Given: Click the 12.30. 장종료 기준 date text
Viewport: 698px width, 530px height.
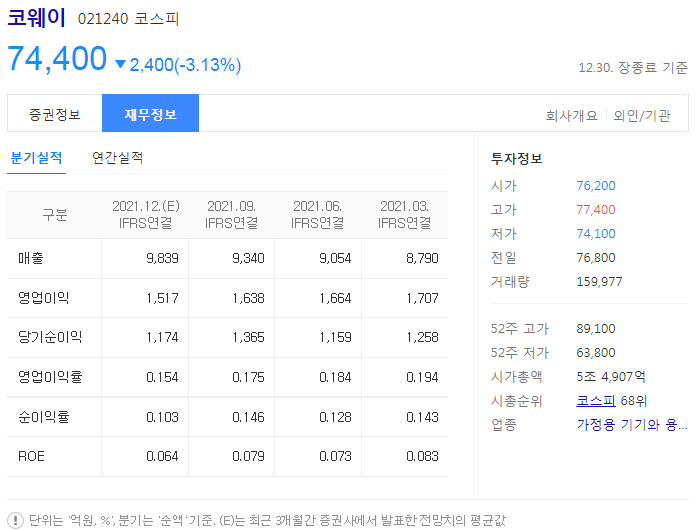Looking at the screenshot, I should (633, 68).
